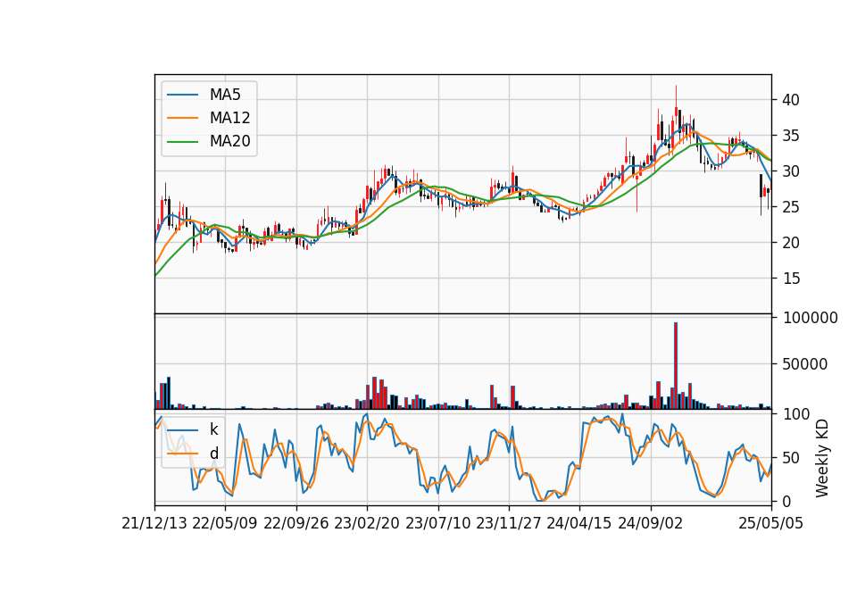Click the k legend label
This screenshot has height=616, width=857.
point(213,429)
